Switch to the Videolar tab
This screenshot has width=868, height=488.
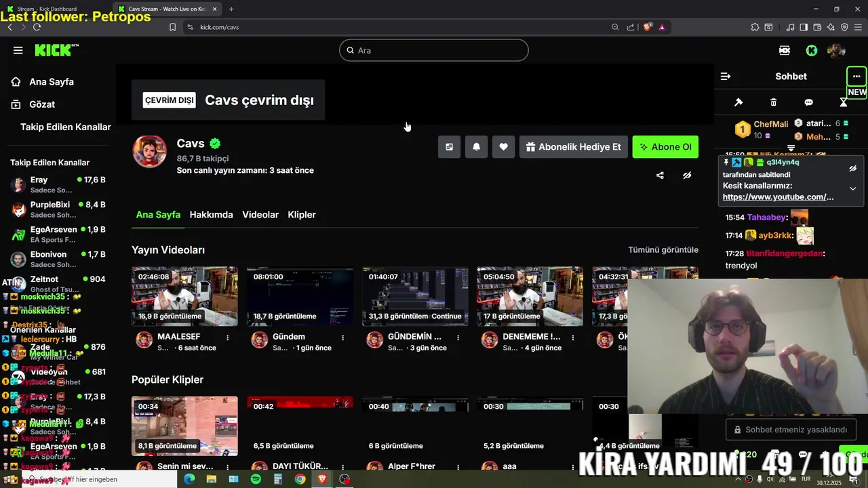click(260, 215)
